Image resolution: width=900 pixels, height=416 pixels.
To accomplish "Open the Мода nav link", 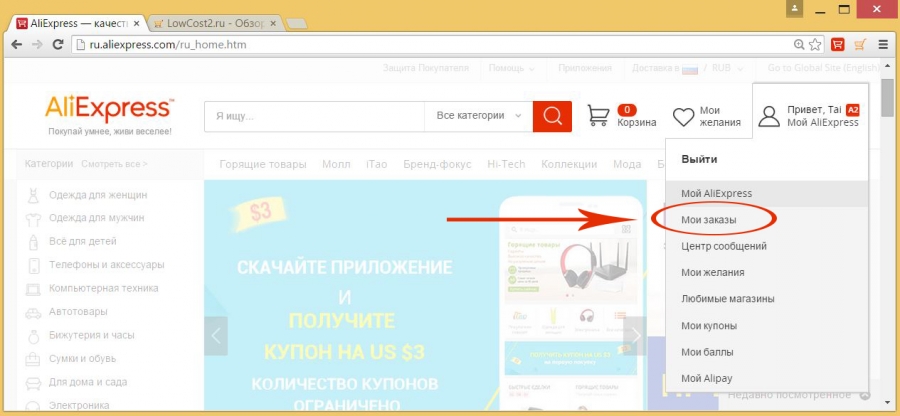I will point(627,165).
